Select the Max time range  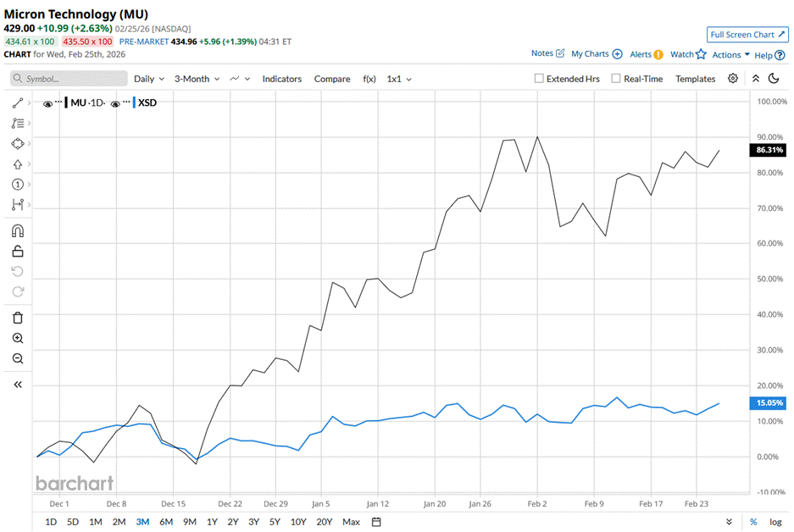[351, 522]
